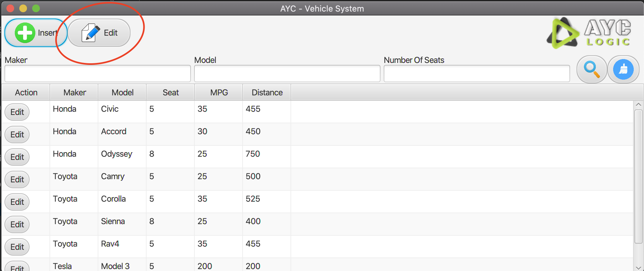Viewport: 644px width, 271px height.
Task: Edit the Honda Civic row
Action: pyautogui.click(x=17, y=112)
